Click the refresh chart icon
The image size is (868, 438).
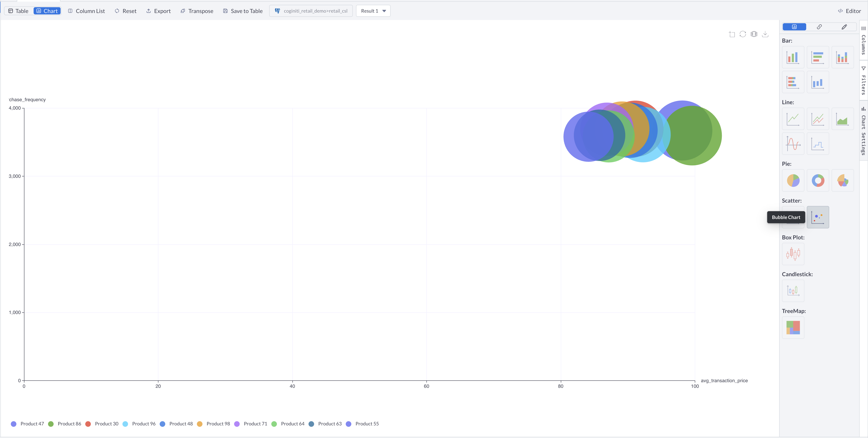(743, 34)
